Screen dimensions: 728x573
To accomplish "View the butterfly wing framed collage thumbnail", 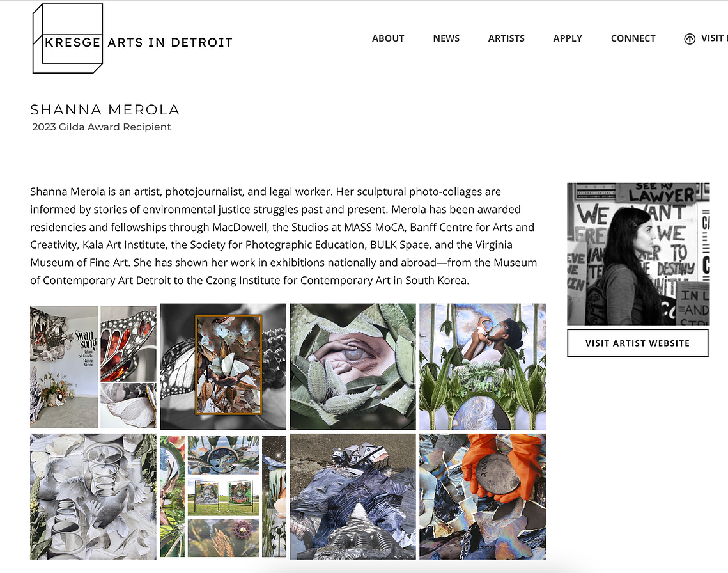I will 223,366.
